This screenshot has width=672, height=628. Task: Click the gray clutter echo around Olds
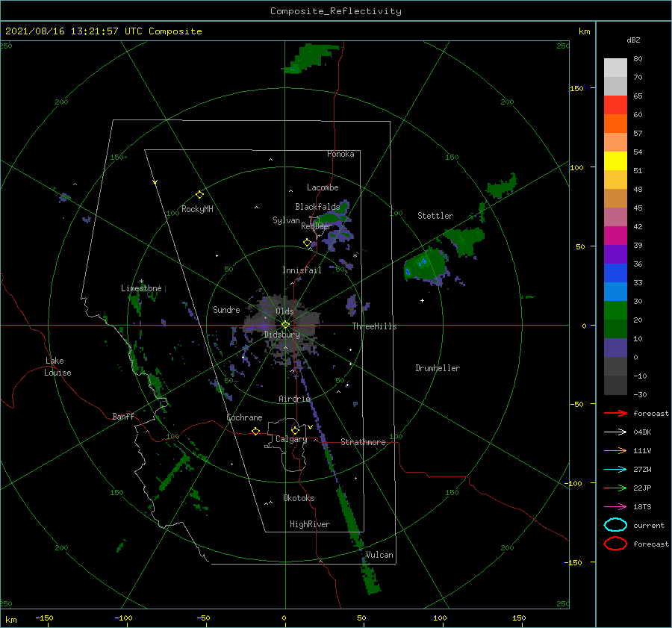(283, 326)
